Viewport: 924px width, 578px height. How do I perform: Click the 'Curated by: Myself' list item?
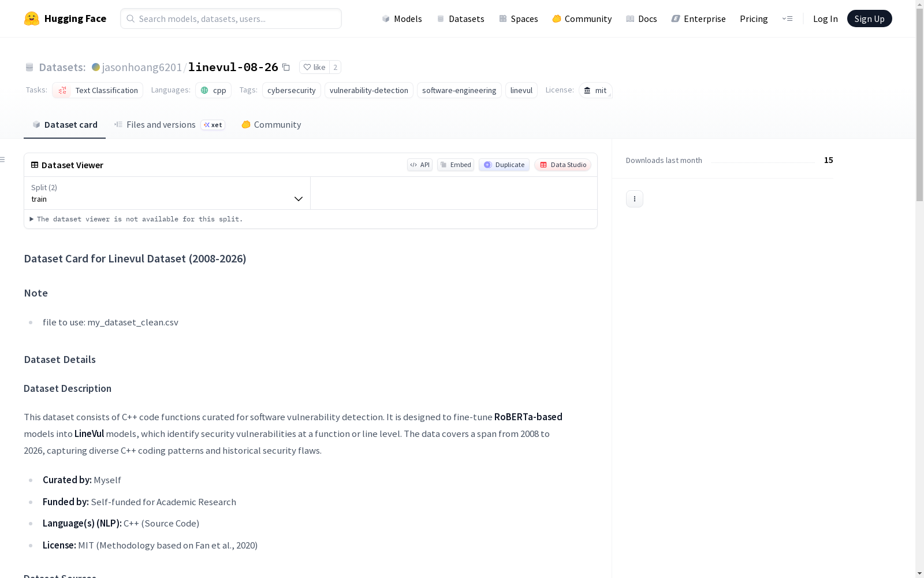pyautogui.click(x=82, y=480)
